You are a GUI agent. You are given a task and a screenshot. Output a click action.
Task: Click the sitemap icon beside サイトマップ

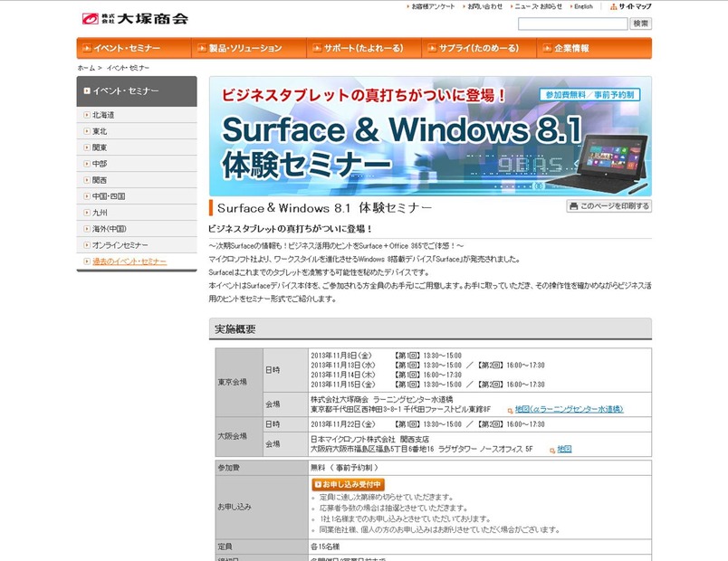point(613,6)
